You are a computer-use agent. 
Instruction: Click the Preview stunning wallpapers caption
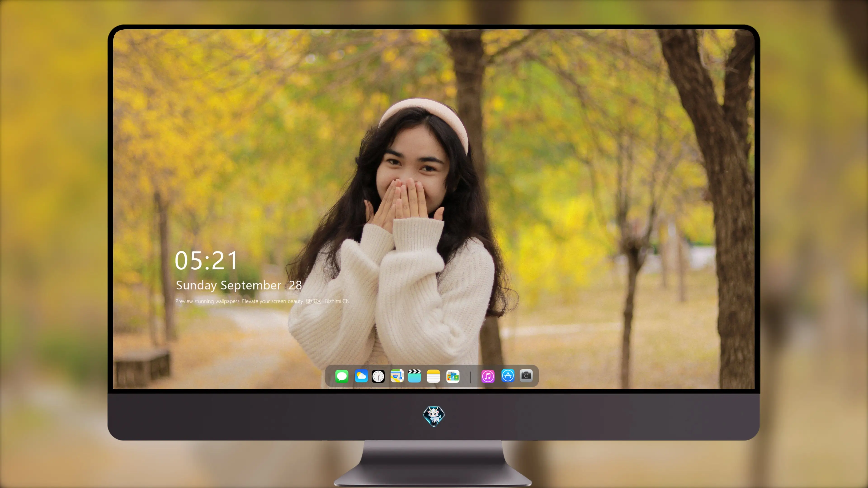tap(262, 301)
